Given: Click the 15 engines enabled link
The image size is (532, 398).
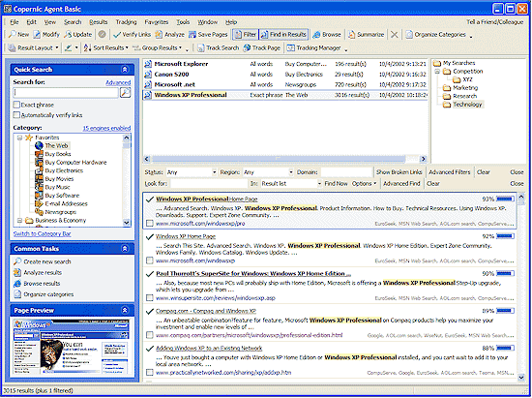Looking at the screenshot, I should [106, 128].
